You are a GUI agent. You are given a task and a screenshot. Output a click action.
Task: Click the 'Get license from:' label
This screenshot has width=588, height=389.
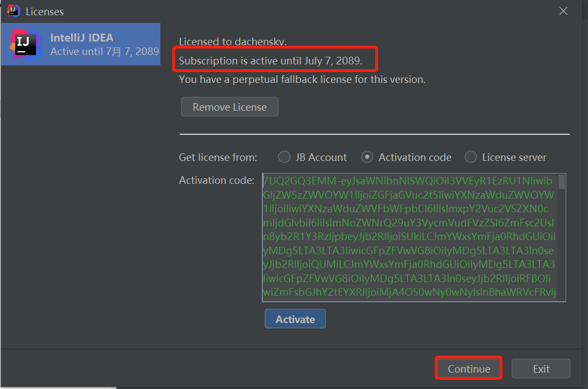click(x=218, y=157)
